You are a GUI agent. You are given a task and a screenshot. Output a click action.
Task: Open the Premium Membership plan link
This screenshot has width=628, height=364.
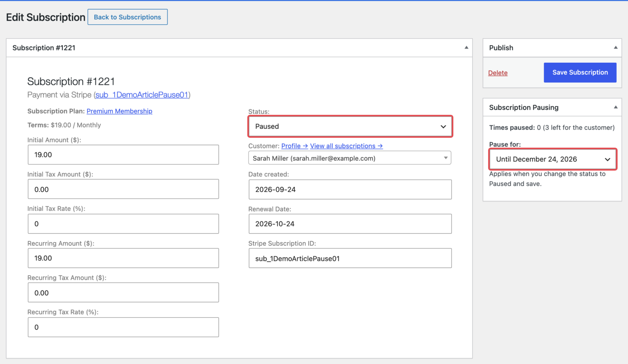(x=119, y=111)
